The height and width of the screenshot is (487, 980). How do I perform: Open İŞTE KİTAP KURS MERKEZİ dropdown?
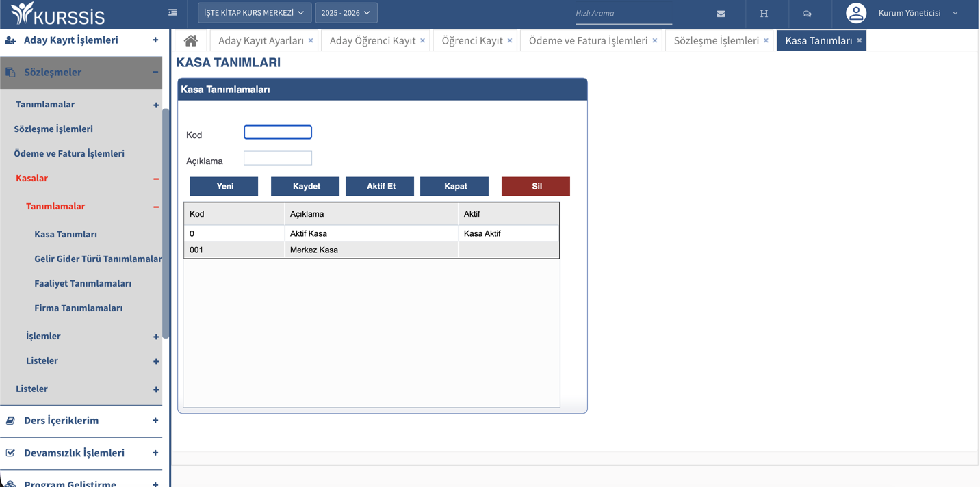254,13
